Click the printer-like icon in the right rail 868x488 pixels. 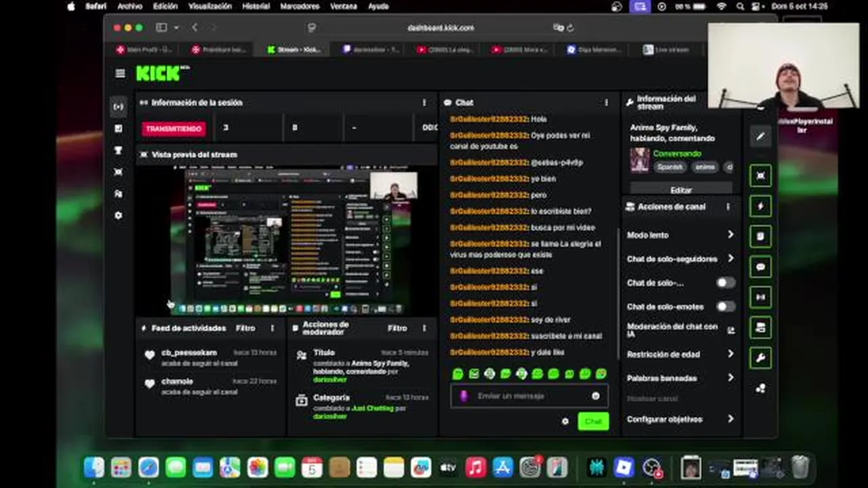tap(760, 327)
